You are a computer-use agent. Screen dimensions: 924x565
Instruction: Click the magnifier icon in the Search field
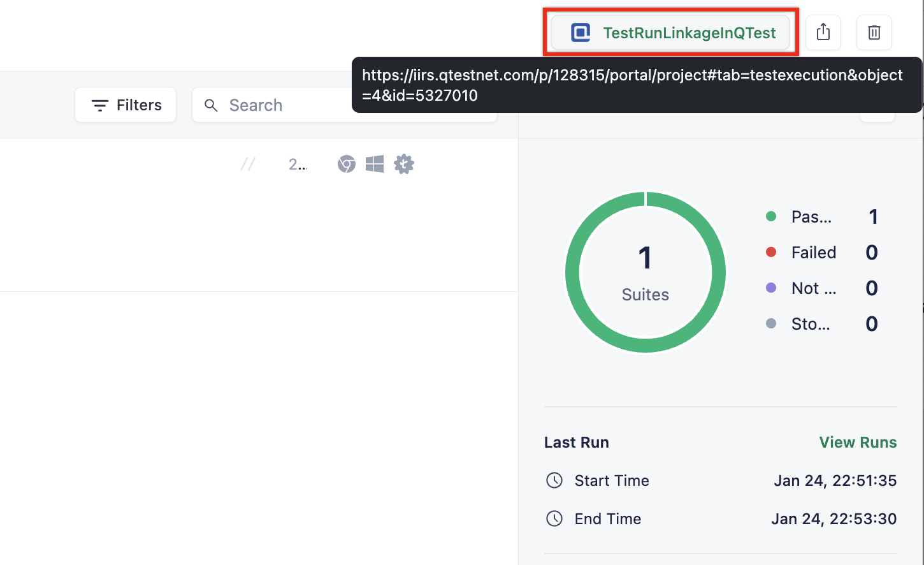[x=211, y=105]
